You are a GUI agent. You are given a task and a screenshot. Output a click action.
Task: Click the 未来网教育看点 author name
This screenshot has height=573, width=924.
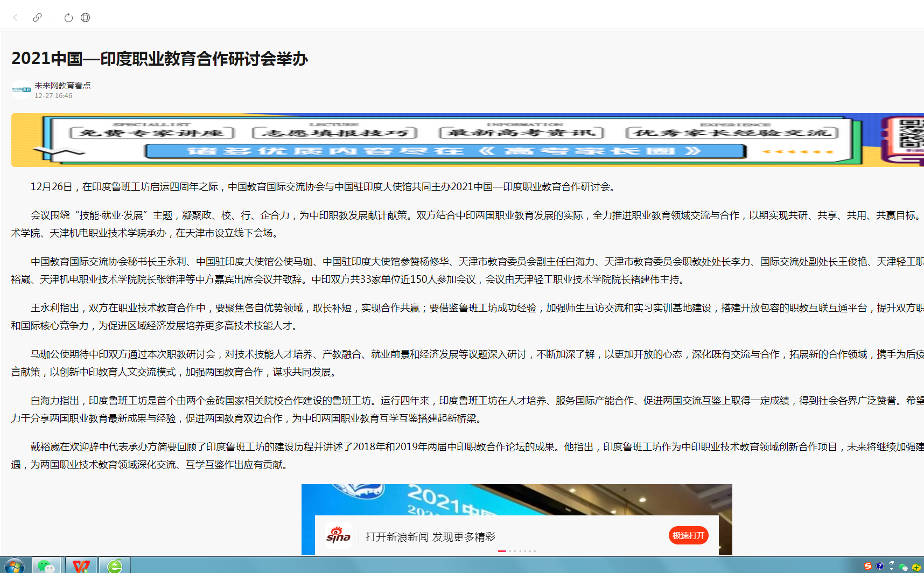(x=62, y=85)
